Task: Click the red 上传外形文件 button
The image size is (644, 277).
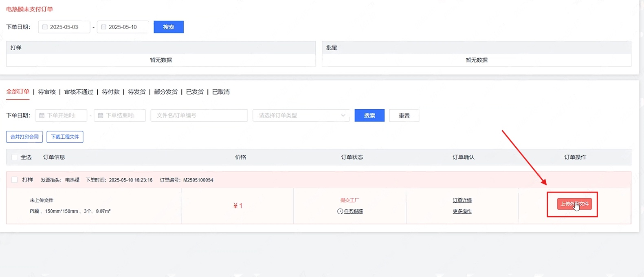Action: coord(574,204)
